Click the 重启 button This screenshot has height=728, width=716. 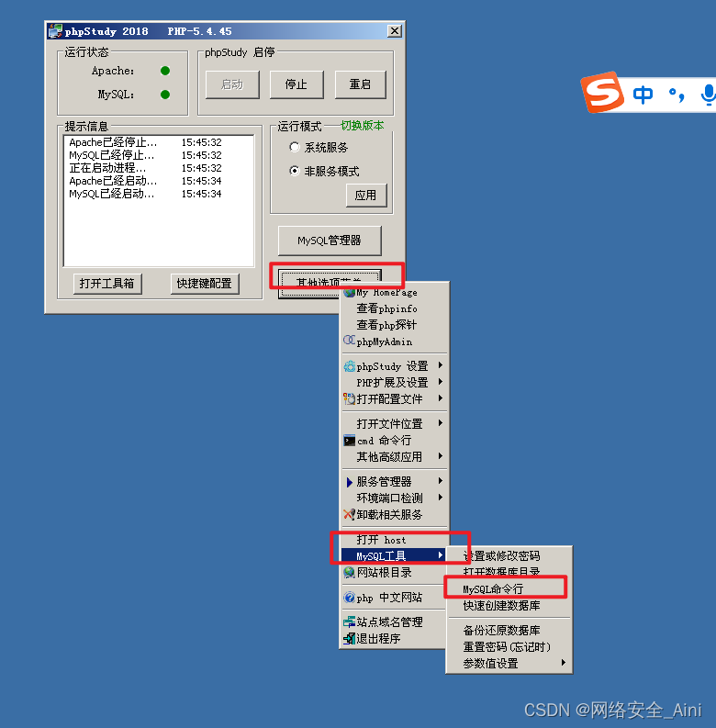click(x=361, y=84)
